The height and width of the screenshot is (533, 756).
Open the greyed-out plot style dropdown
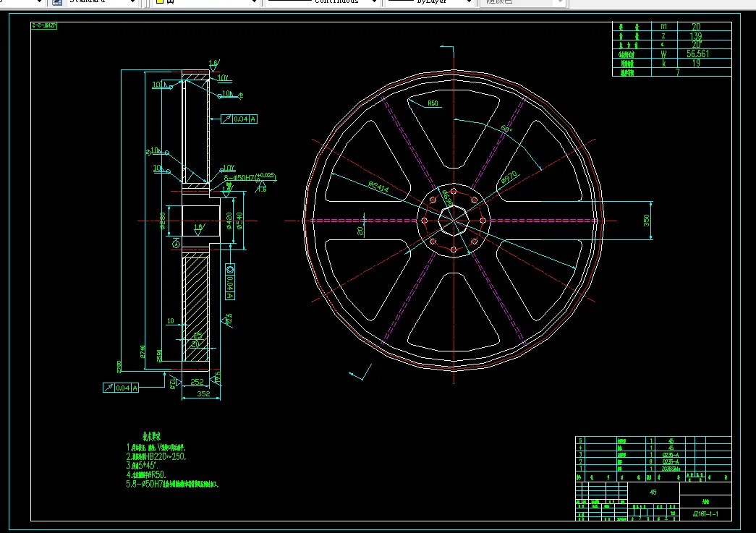pyautogui.click(x=522, y=2)
